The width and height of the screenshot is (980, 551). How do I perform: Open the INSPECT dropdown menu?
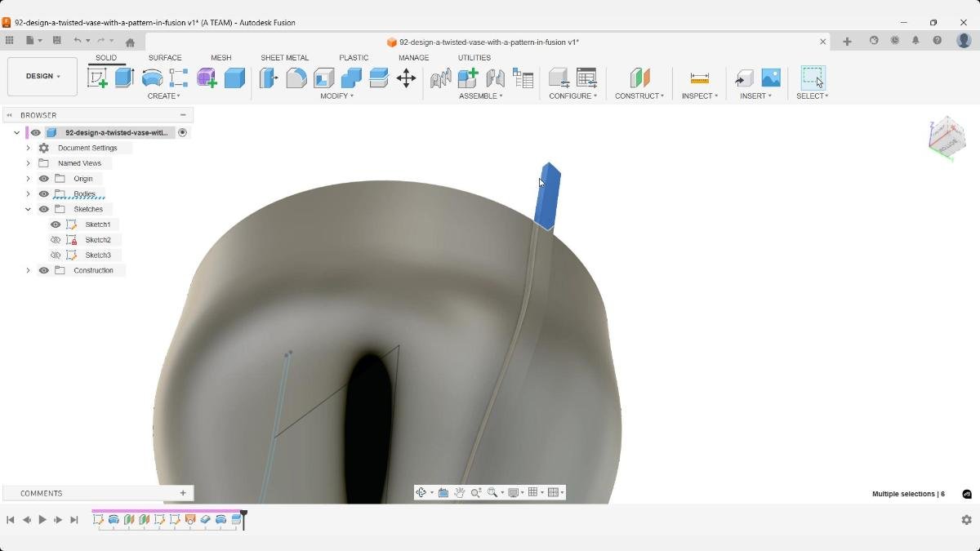pyautogui.click(x=700, y=96)
